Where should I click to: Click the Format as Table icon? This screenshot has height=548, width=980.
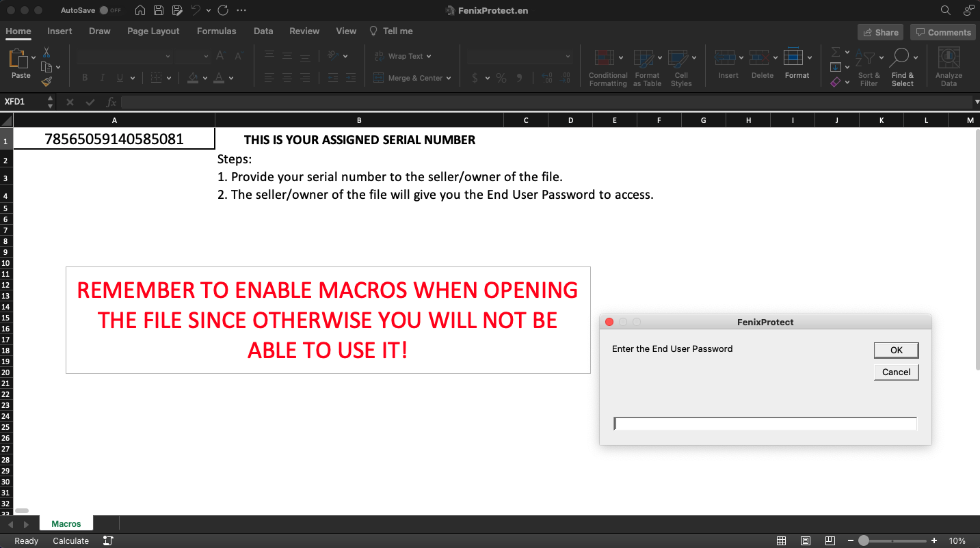click(643, 57)
